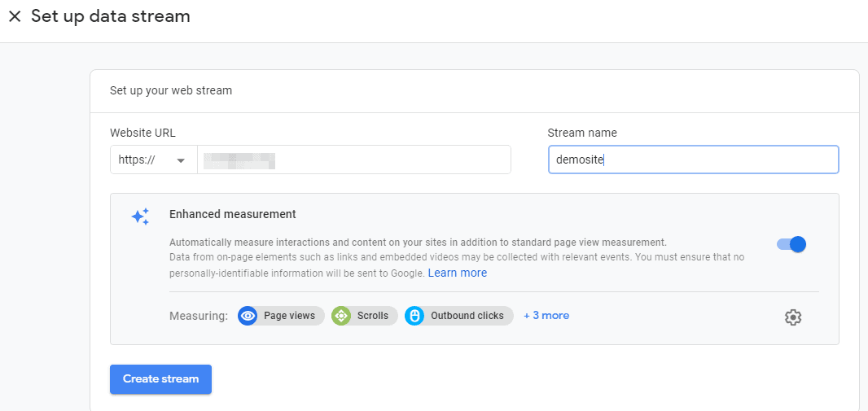Open Enhanced measurement settings gear
868x411 pixels.
(792, 317)
